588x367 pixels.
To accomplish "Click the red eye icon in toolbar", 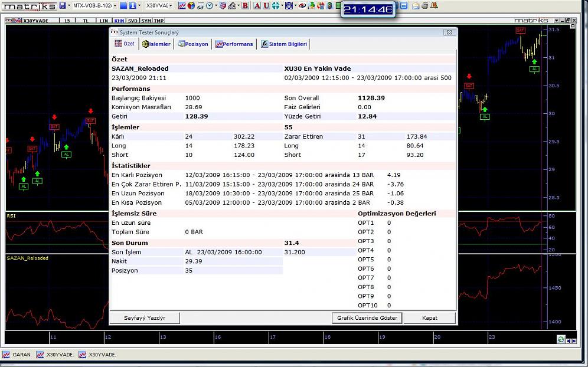I will coord(302,6).
